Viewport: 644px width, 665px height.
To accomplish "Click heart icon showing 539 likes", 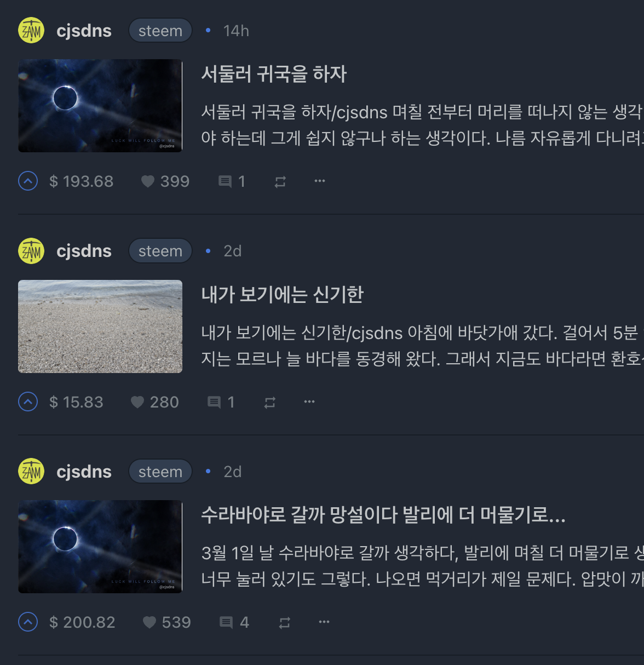I will (x=150, y=622).
